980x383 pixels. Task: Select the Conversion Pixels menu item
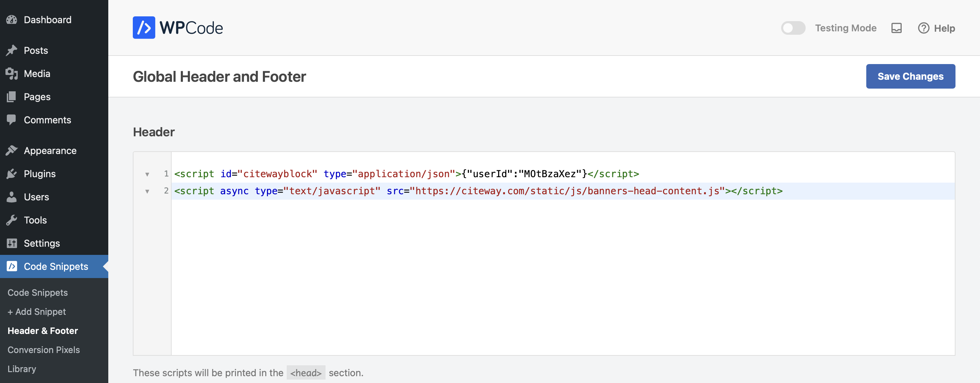[x=44, y=349]
